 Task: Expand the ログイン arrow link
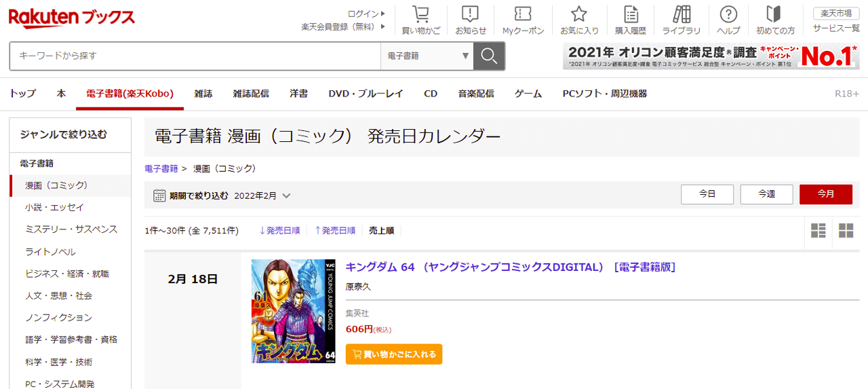coord(366,14)
